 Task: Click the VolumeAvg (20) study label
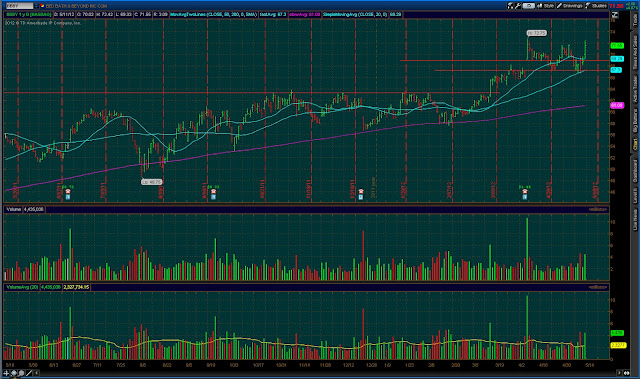point(22,287)
